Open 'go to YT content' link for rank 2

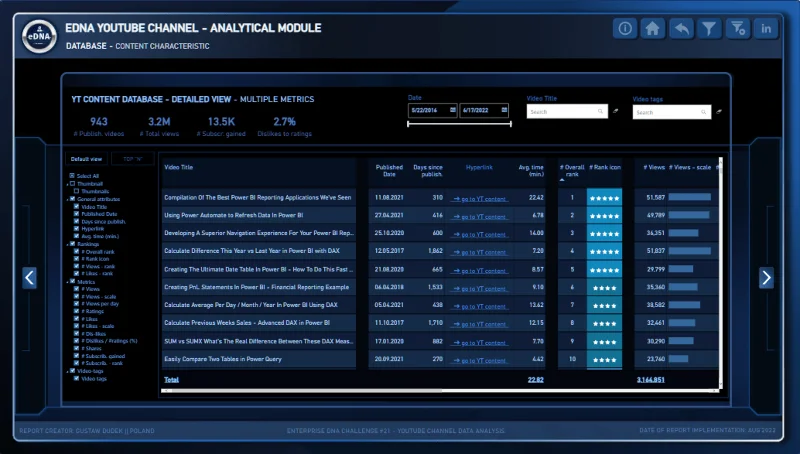point(480,217)
